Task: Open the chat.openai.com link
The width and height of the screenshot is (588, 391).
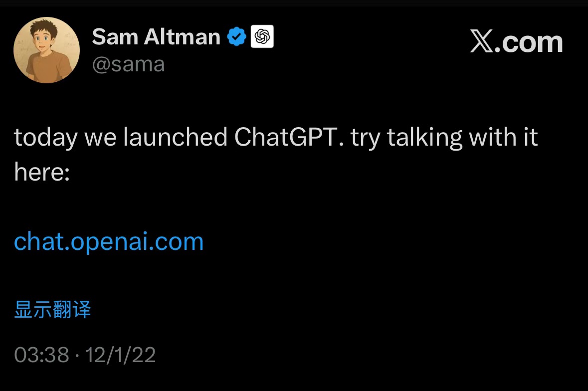Action: pyautogui.click(x=109, y=241)
